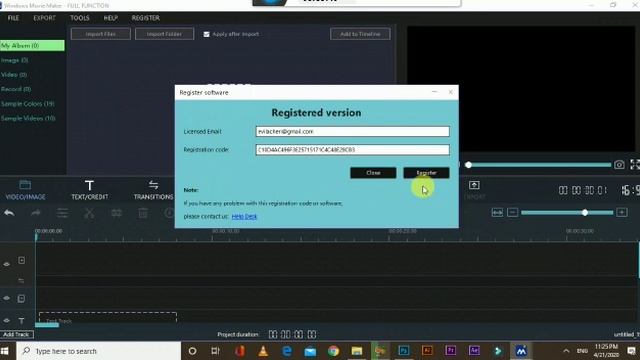
Task: Click the taskbar search box
Action: click(98, 351)
